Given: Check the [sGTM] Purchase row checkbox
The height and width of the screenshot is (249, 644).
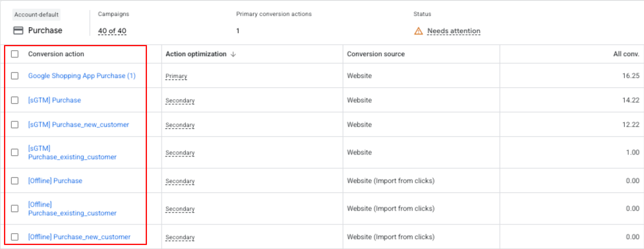Looking at the screenshot, I should point(15,100).
